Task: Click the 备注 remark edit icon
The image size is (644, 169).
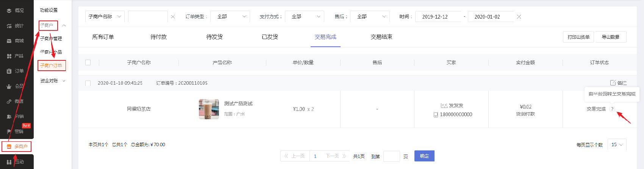Action: pos(613,83)
